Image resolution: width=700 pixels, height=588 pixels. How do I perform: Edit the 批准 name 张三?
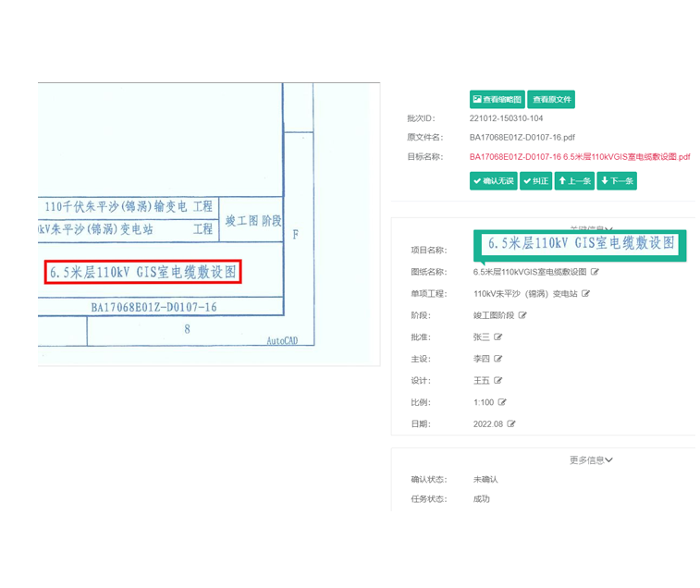498,337
